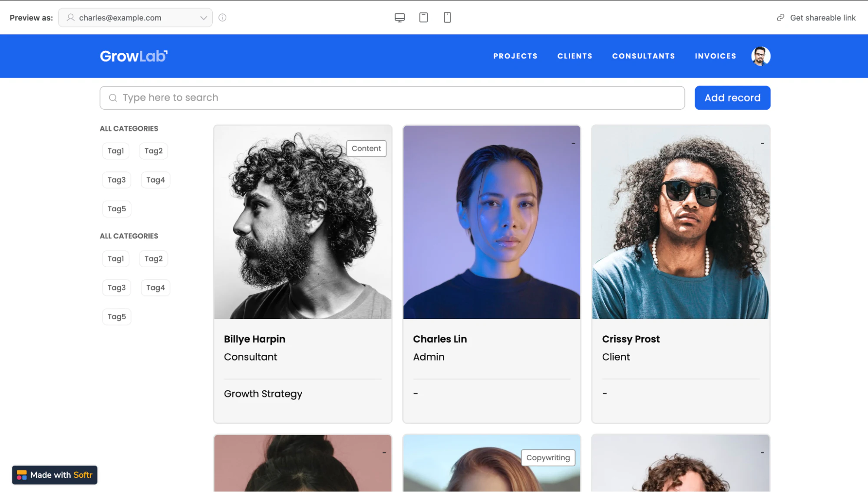Screen dimensions: 868x492
Task: Focus the Type here to search field
Action: tap(393, 98)
